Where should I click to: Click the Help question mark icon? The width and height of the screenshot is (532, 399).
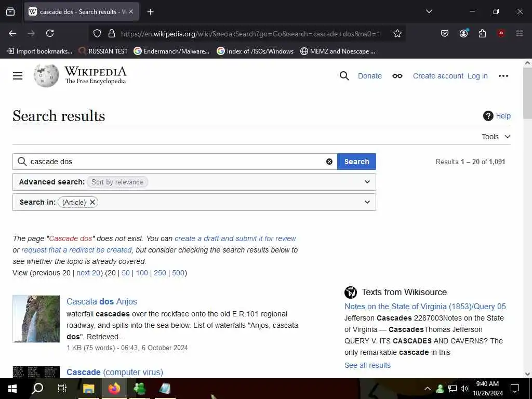click(x=488, y=116)
